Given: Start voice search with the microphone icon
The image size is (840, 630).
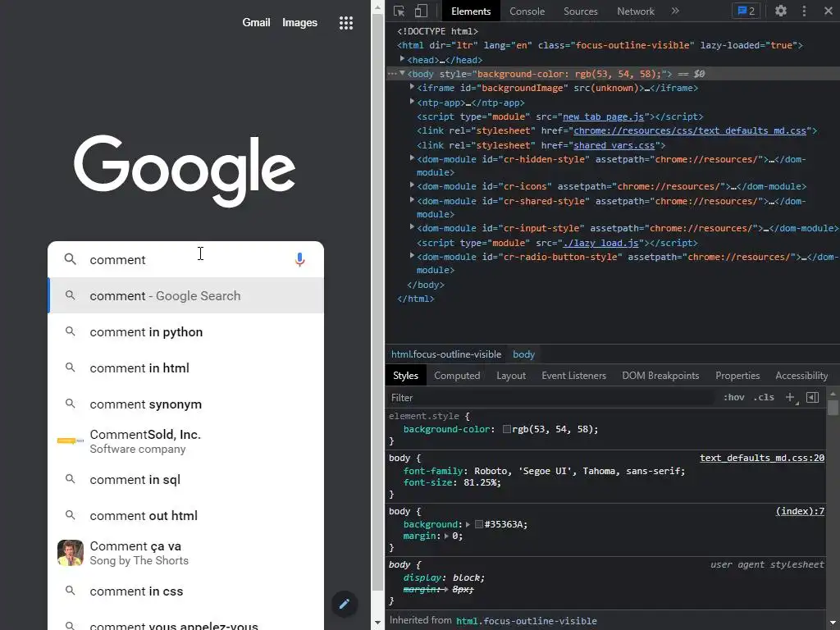Looking at the screenshot, I should (300, 259).
